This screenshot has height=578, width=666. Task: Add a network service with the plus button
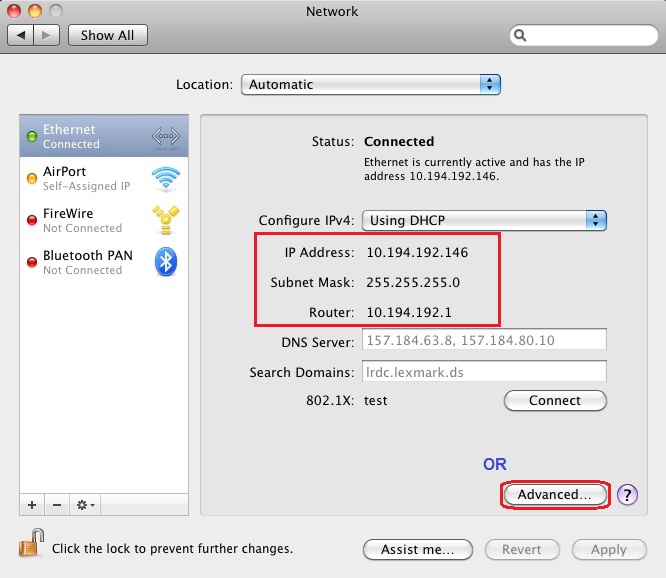[x=32, y=505]
